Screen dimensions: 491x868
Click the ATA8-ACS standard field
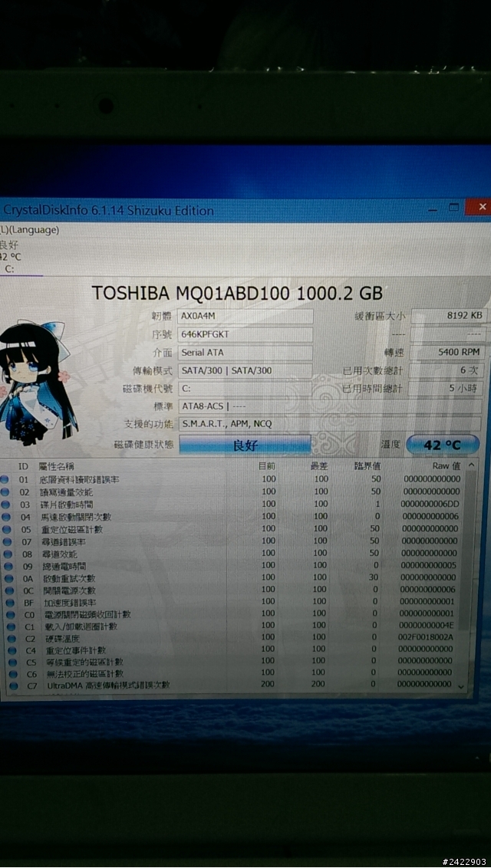click(x=330, y=406)
